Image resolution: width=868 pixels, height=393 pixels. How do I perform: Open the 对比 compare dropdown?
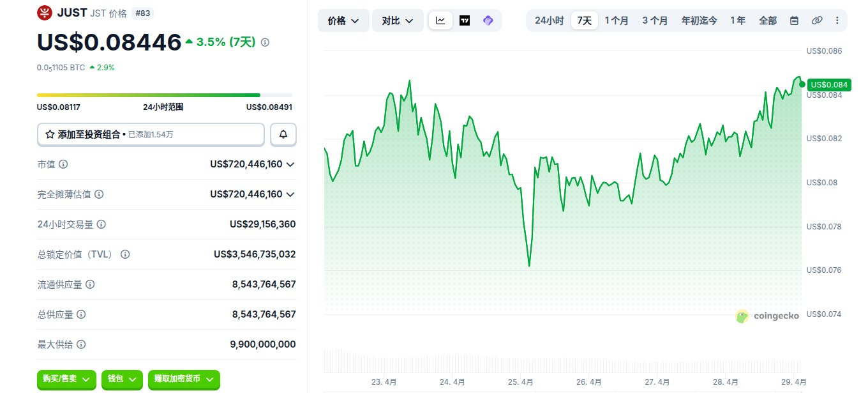tap(398, 20)
